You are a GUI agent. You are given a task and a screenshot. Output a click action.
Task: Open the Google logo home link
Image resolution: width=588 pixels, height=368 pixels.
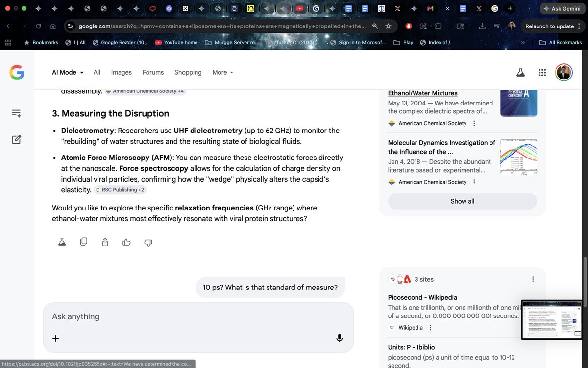pyautogui.click(x=17, y=73)
